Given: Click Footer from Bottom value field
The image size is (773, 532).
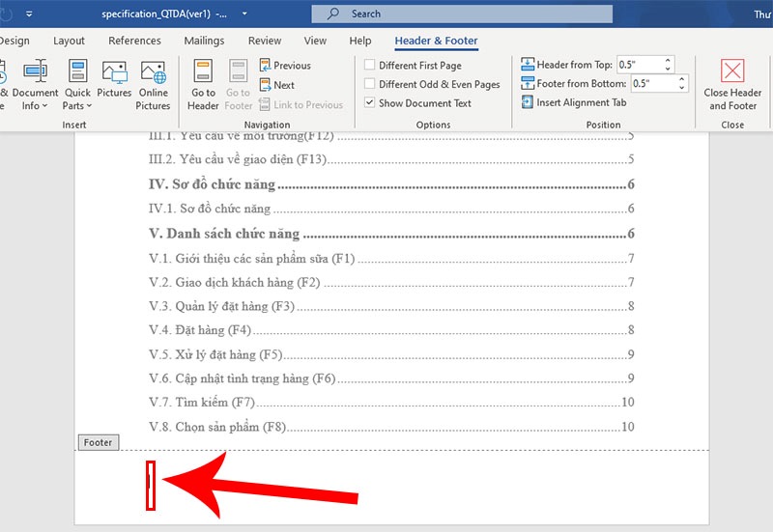Looking at the screenshot, I should pyautogui.click(x=653, y=83).
